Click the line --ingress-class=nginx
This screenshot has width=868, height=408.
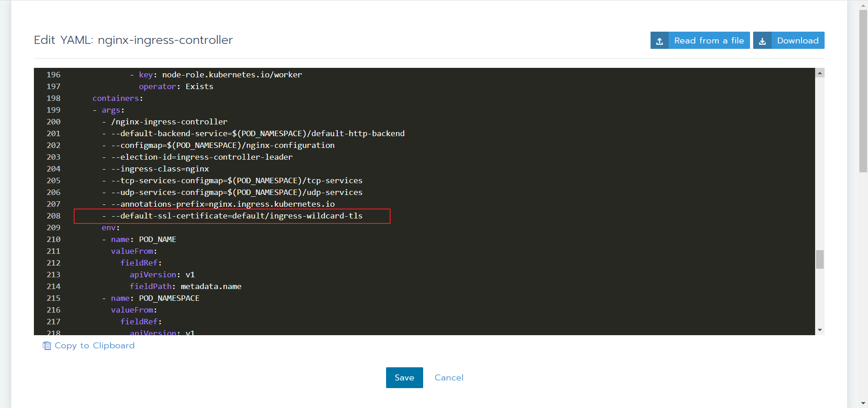160,169
